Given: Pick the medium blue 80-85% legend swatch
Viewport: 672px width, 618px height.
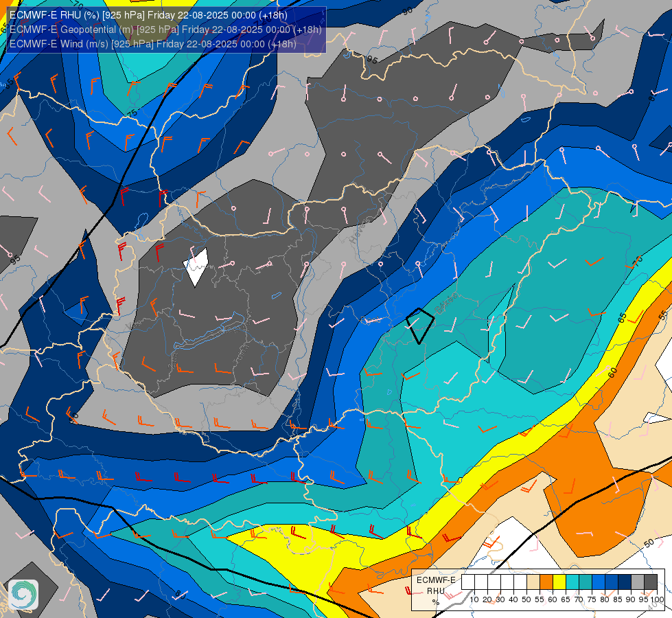Looking at the screenshot, I should coord(611,582).
